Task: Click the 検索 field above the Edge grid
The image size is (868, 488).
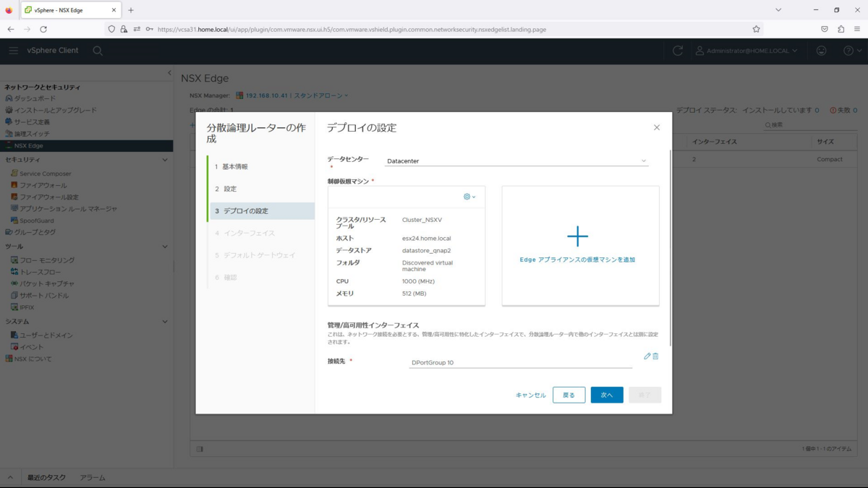Action: coord(810,125)
